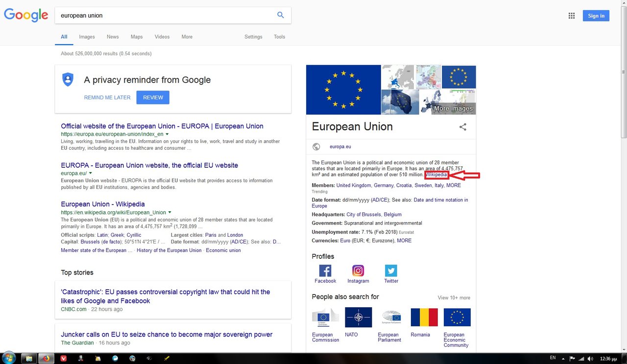Open the Instagram profile icon
The image size is (627, 364).
pos(358,271)
